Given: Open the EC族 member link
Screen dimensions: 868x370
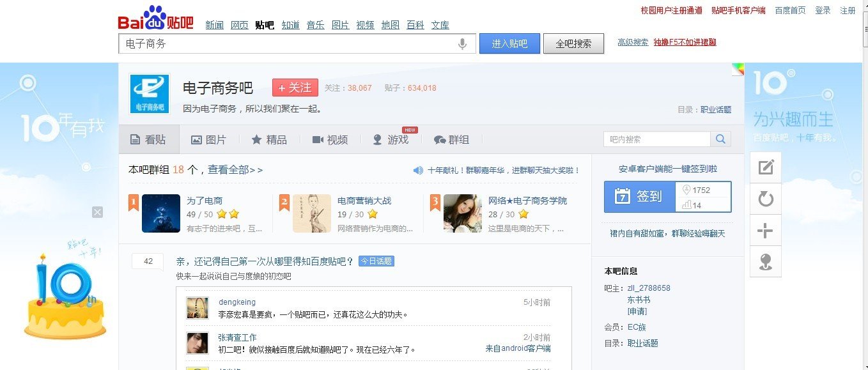Looking at the screenshot, I should click(x=637, y=327).
